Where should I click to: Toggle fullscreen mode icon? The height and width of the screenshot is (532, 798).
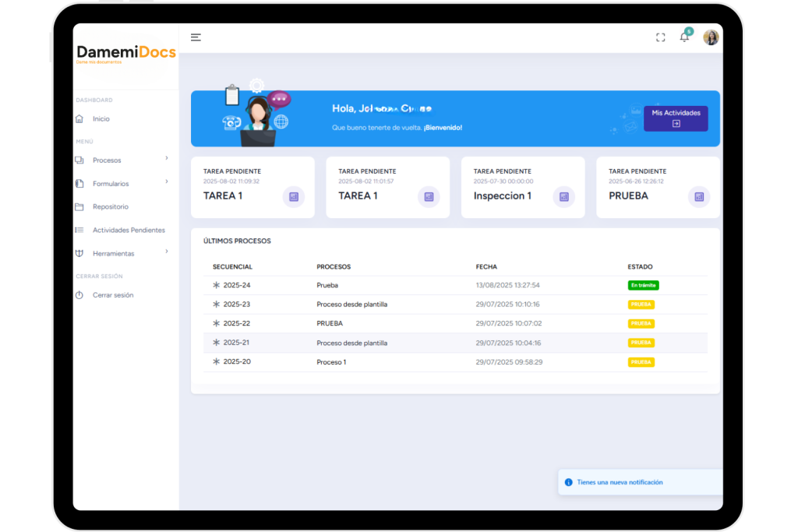(660, 37)
